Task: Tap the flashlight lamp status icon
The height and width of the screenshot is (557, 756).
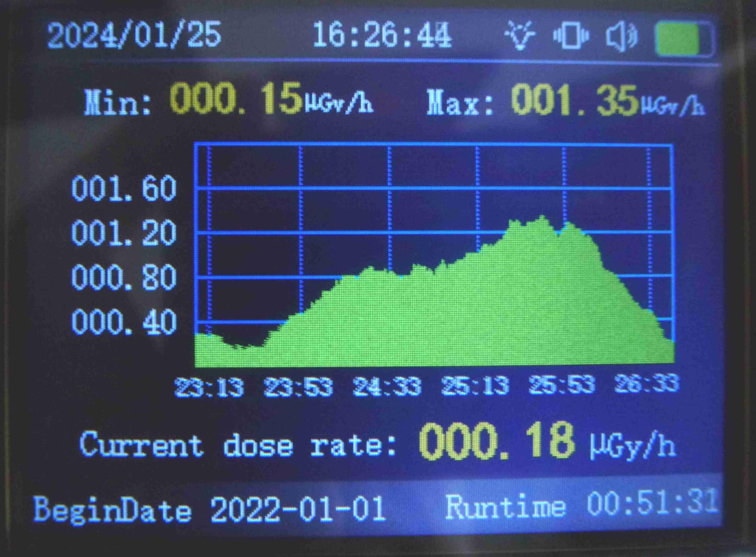Action: pos(520,35)
